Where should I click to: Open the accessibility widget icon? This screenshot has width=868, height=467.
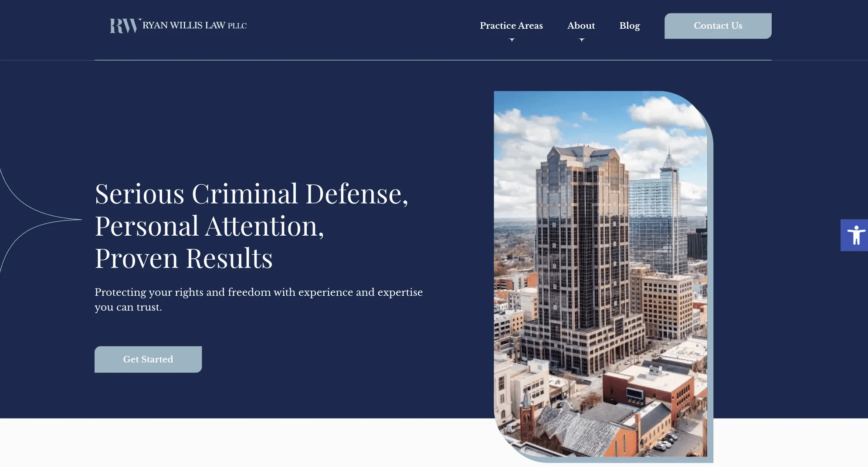pos(855,235)
